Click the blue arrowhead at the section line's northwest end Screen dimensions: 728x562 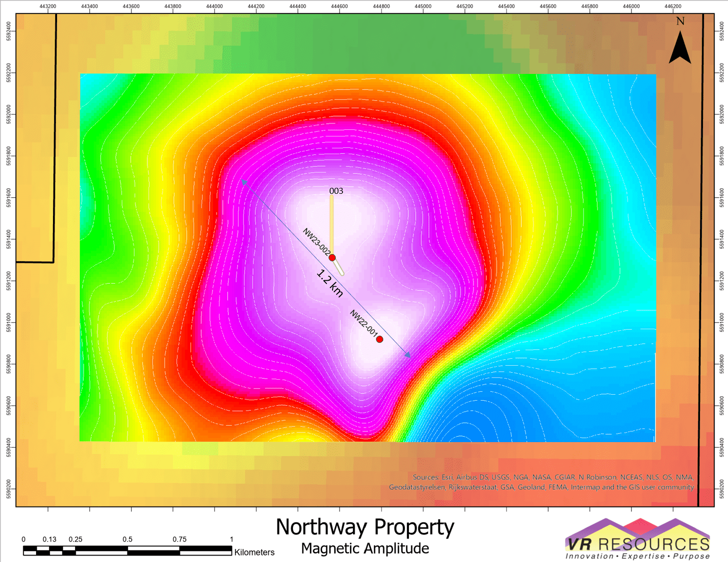tap(243, 181)
